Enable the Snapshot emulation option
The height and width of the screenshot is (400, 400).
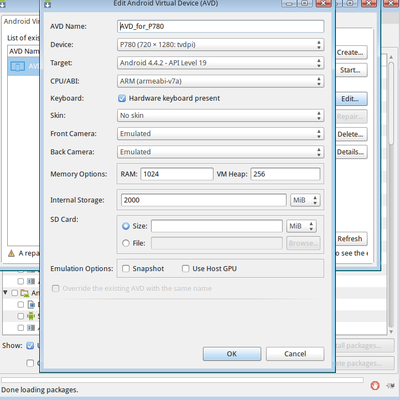tap(126, 269)
